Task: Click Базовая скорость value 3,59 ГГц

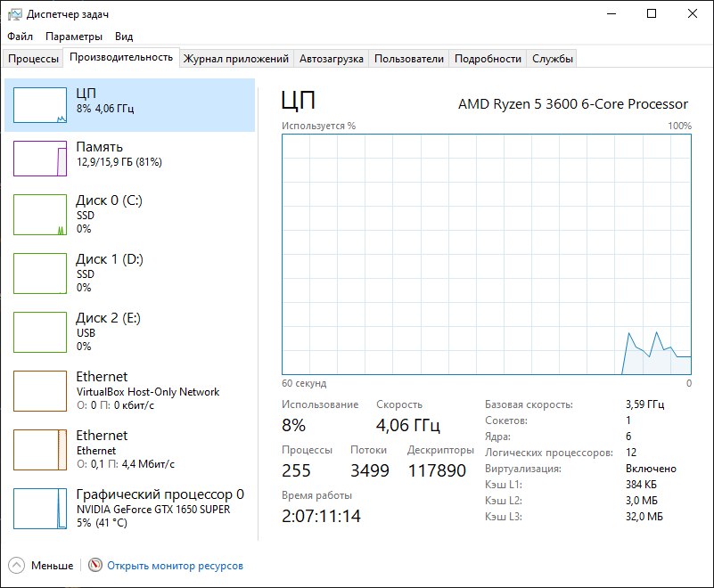Action: [x=644, y=404]
